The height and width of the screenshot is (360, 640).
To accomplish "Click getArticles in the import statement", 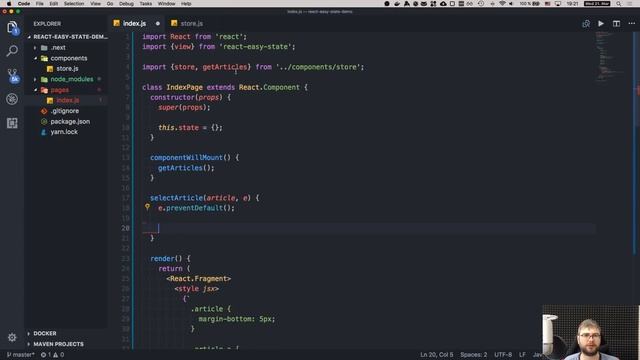I will point(225,67).
